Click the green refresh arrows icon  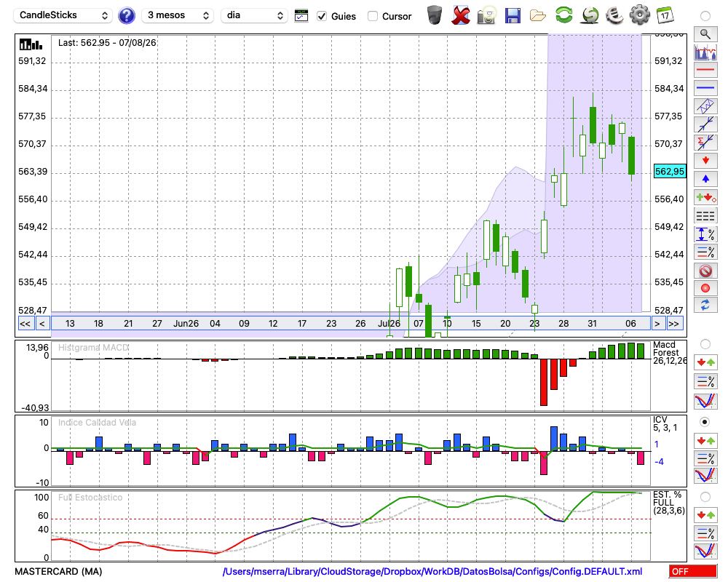[x=563, y=15]
